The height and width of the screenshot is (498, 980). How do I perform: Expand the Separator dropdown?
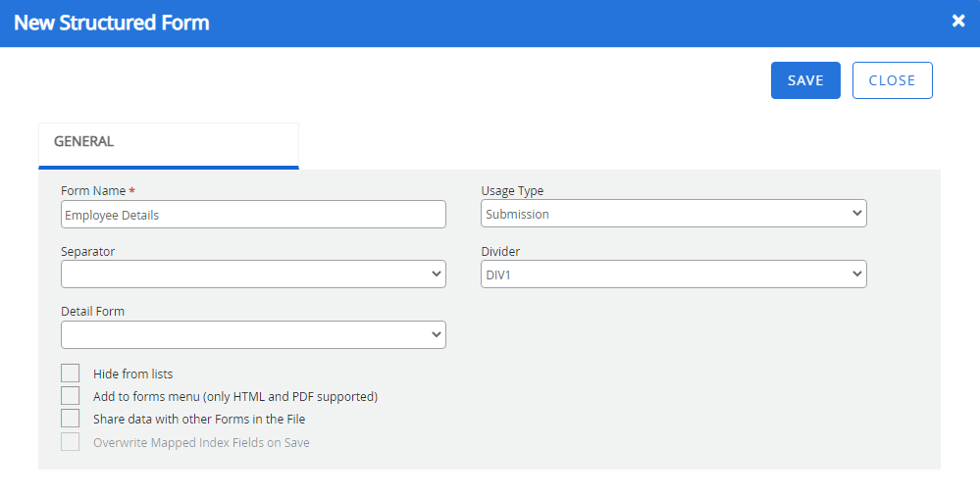[253, 274]
